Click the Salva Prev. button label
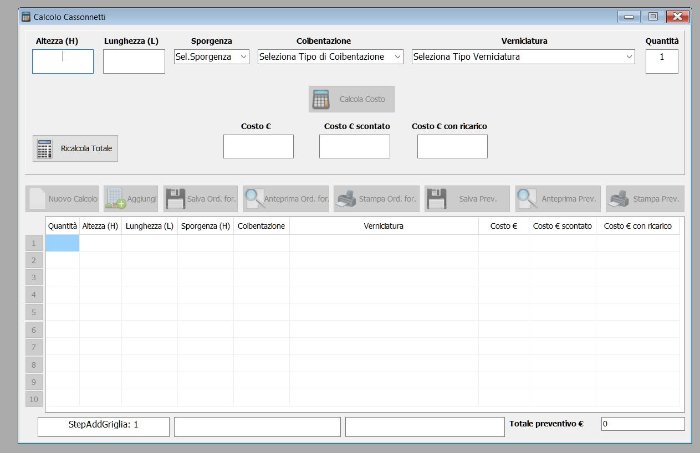The image size is (700, 453). point(477,199)
